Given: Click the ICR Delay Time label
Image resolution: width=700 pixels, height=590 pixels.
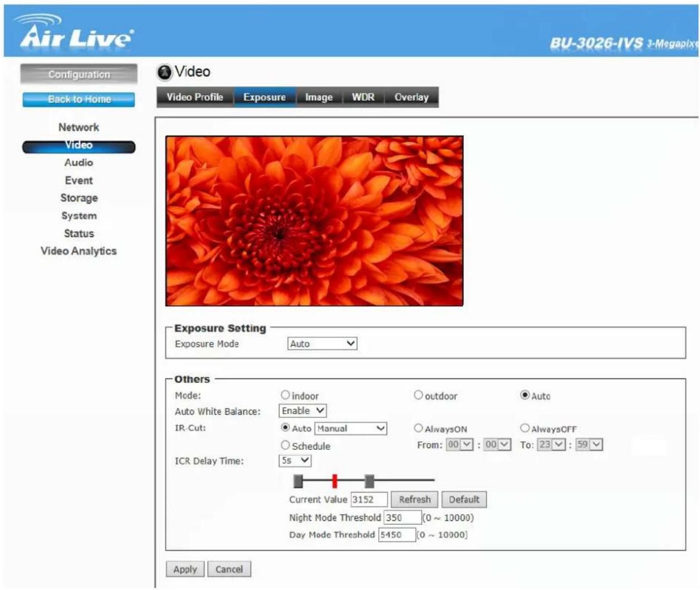Looking at the screenshot, I should click(x=209, y=461).
